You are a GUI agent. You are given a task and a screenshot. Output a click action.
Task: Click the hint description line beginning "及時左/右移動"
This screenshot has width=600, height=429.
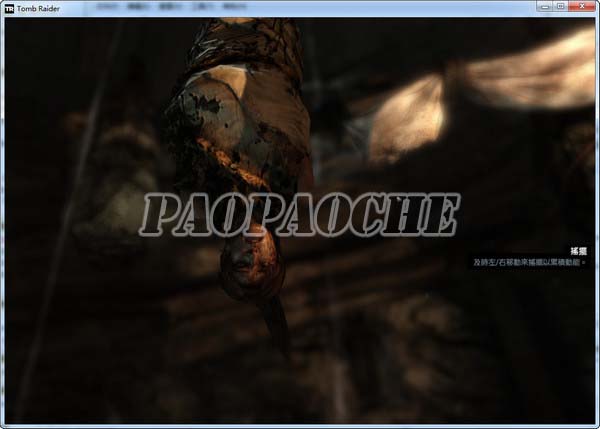529,263
